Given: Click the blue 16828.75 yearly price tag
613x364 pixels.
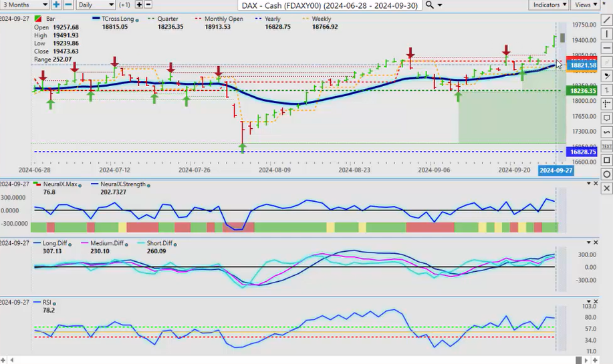Looking at the screenshot, I should [x=582, y=152].
